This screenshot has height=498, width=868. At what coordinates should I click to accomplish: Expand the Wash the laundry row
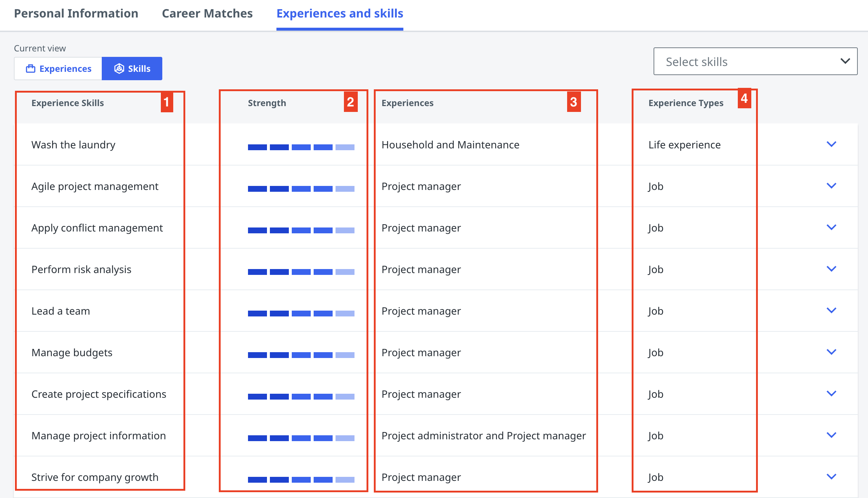pyautogui.click(x=831, y=144)
